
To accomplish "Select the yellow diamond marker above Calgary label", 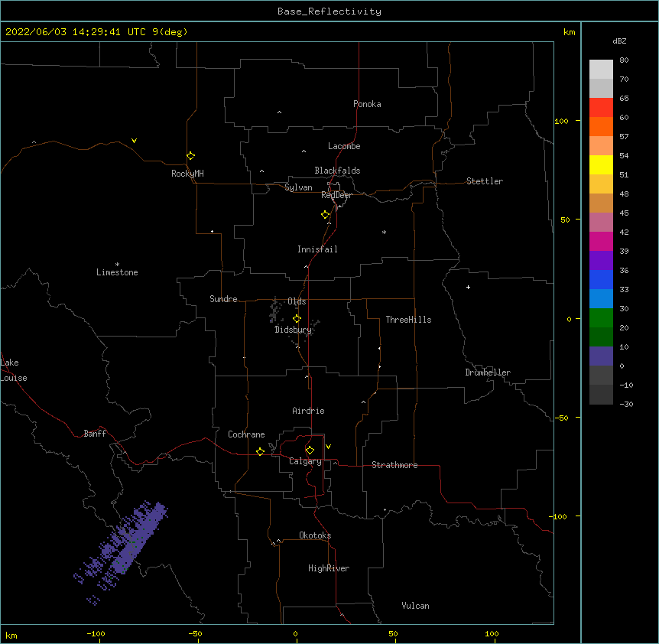I will pos(310,450).
